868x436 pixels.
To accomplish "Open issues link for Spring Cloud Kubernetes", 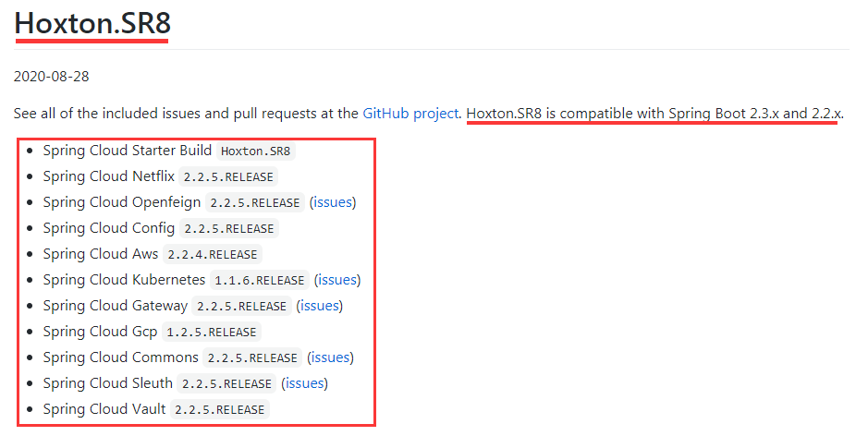I will [x=337, y=280].
